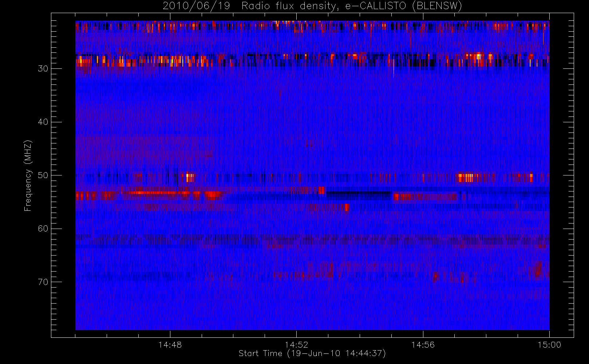Click the '14:52' time tick label
This screenshot has width=589, height=364.
[296, 345]
